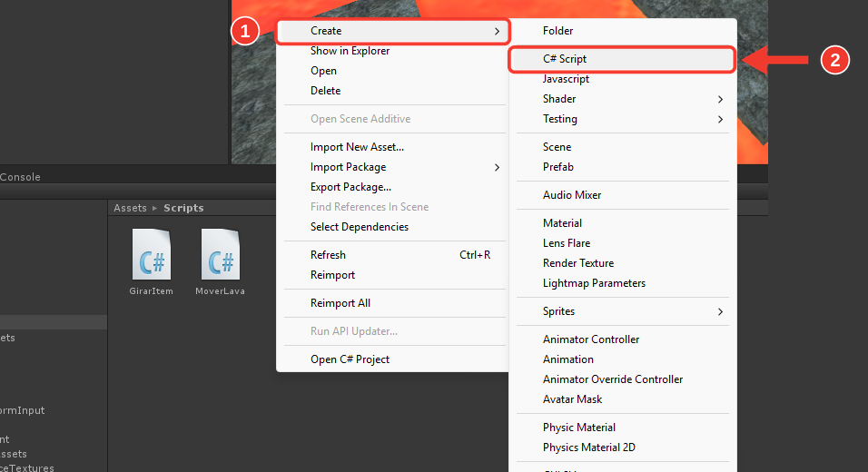Select Physic Material menu entry
The image size is (868, 472).
coord(622,428)
